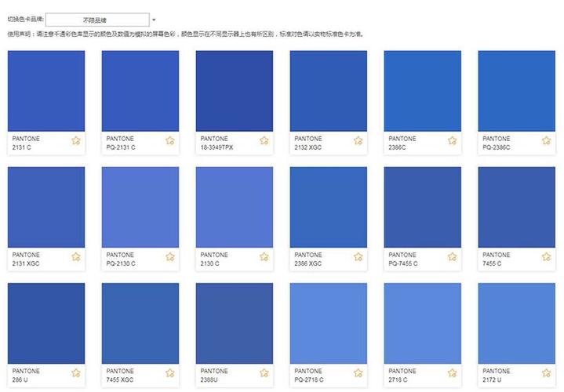This screenshot has width=564, height=392.
Task: Click the star on 18-3949TPX card
Action: click(264, 140)
